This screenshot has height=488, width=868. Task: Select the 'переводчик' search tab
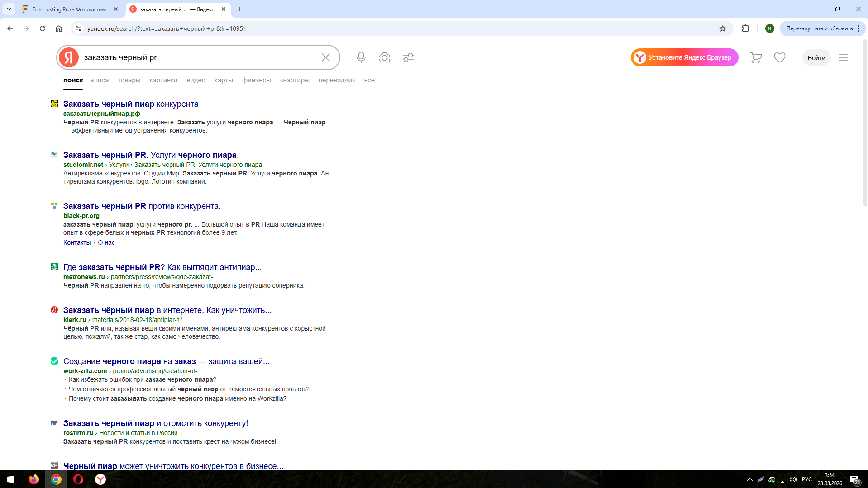coord(337,80)
